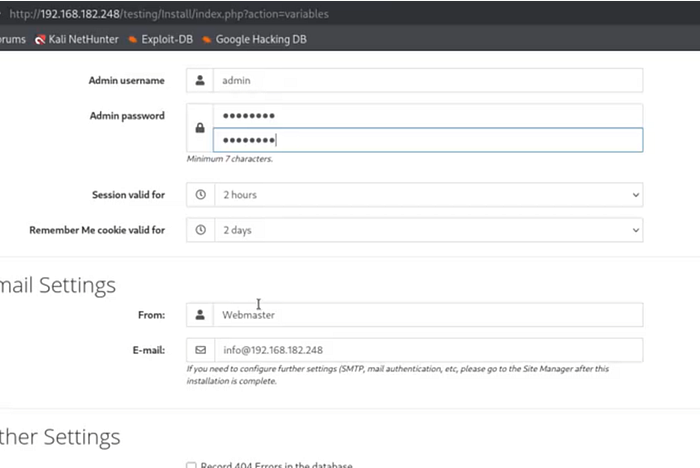
Task: Click the Google Hacking DB bookmark icon
Action: (x=206, y=40)
